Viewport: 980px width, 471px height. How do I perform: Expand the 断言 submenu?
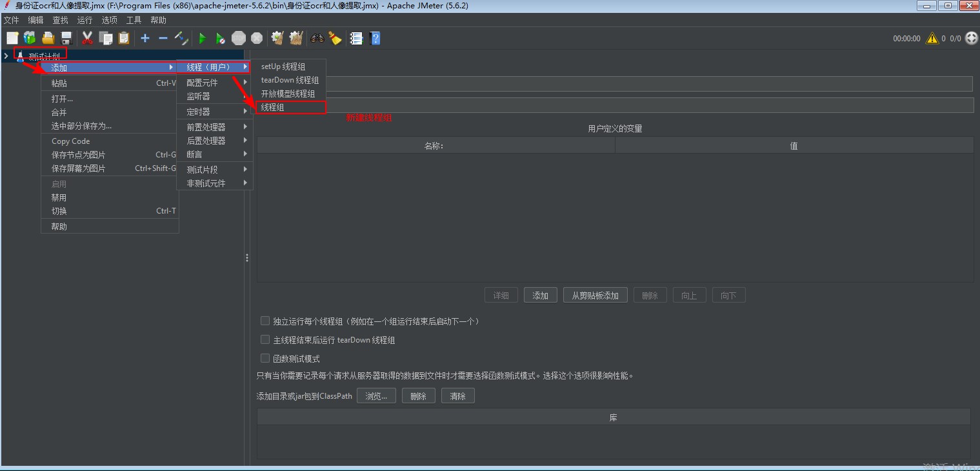[x=214, y=154]
